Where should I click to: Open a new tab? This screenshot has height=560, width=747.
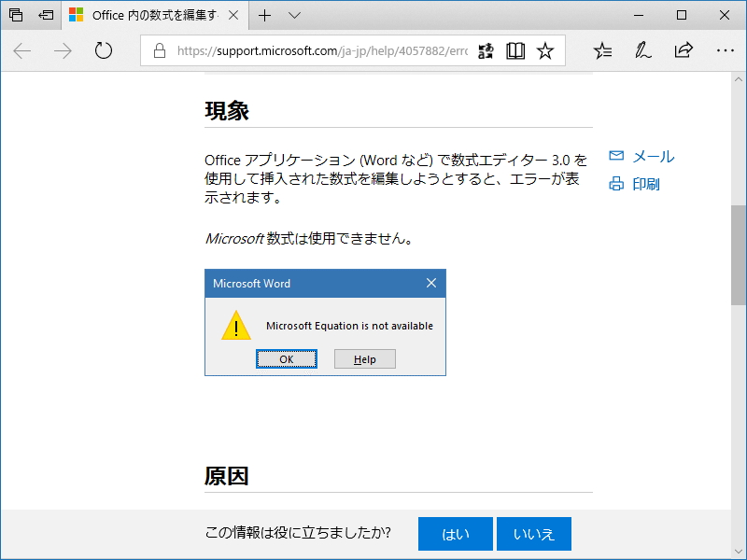coord(267,16)
